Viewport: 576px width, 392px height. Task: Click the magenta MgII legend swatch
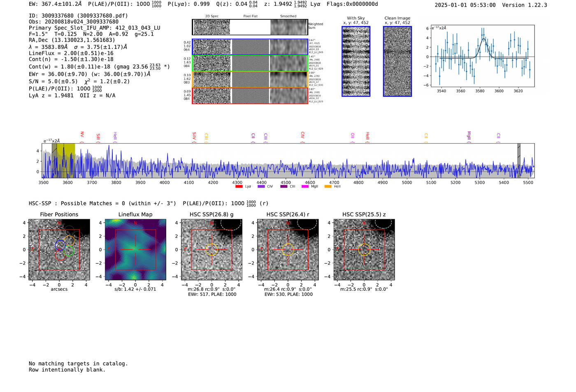[x=305, y=187]
